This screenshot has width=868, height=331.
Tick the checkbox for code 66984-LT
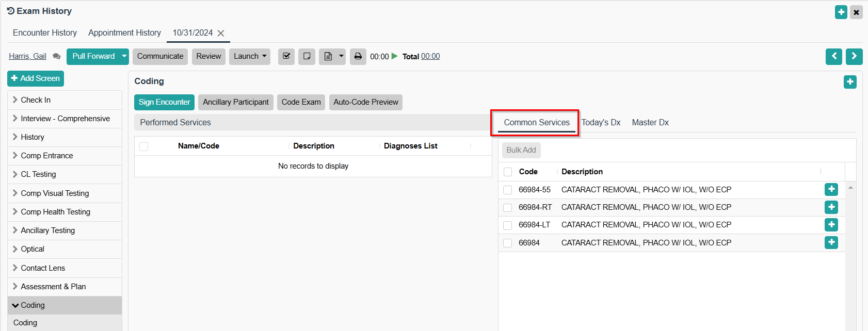tap(508, 225)
